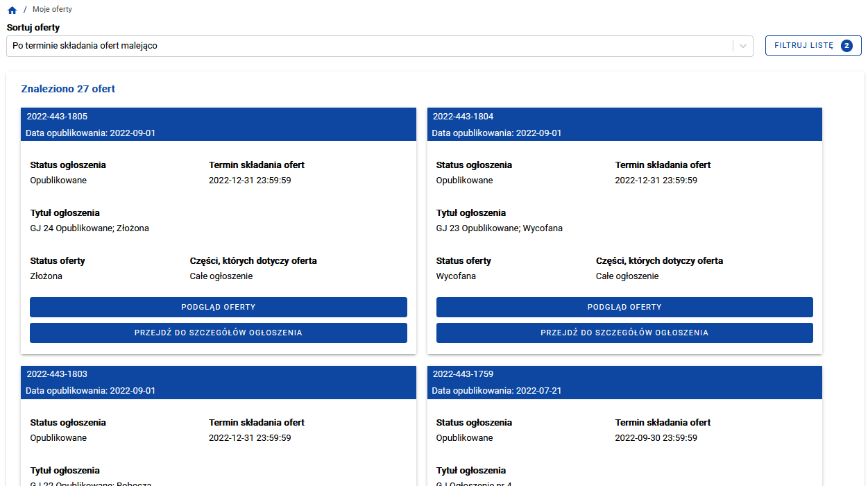Click the deadline 2022-09-30 23:59:59
This screenshot has width=868, height=486.
656,438
